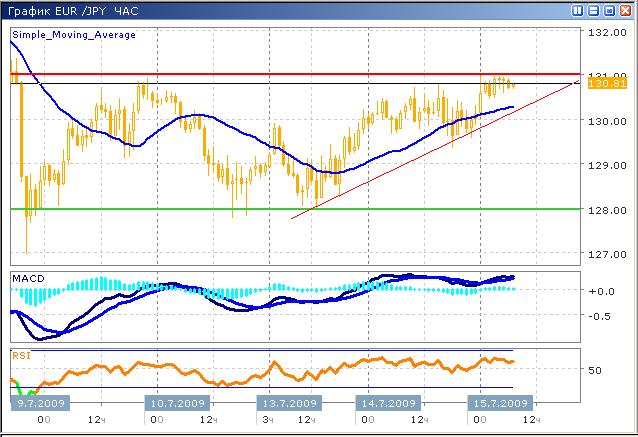Click the Simple_Moving_Average indicator label

click(x=73, y=34)
